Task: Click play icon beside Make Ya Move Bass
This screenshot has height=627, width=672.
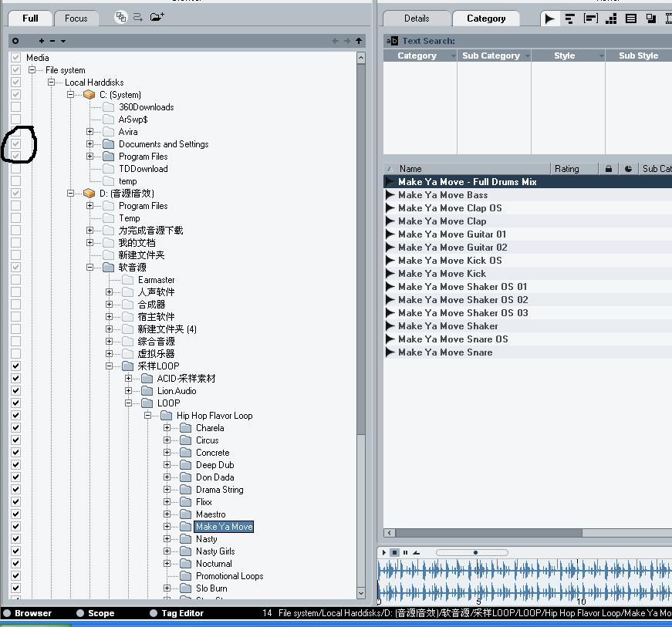Action: coord(390,195)
